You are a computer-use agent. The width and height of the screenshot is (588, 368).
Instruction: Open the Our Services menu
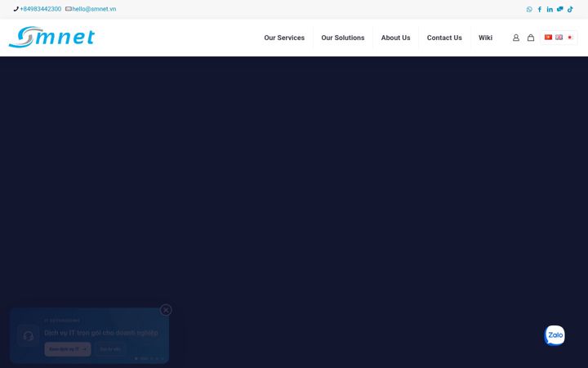pos(284,38)
